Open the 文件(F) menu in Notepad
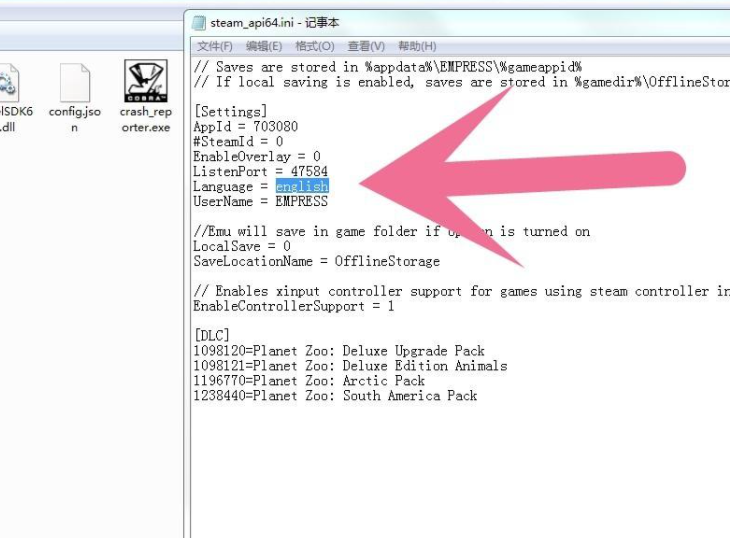The width and height of the screenshot is (730, 538). (x=215, y=46)
